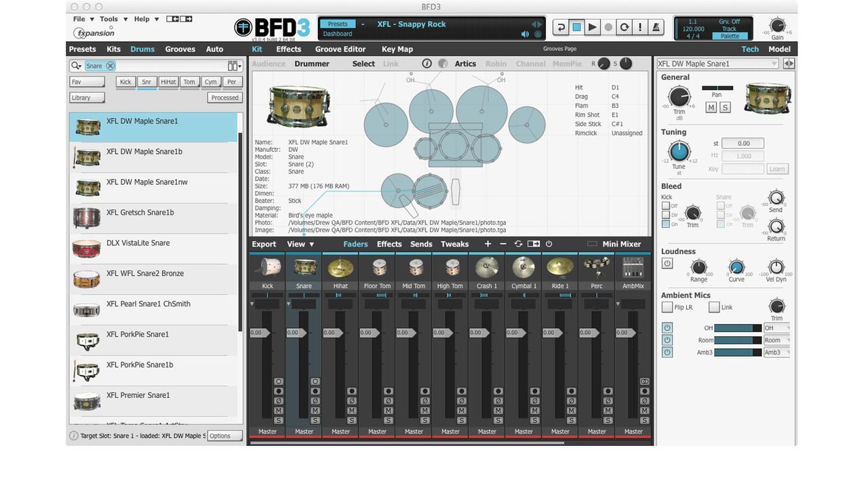Open the Amb3 mic routing dropdown
868x488 pixels.
776,352
